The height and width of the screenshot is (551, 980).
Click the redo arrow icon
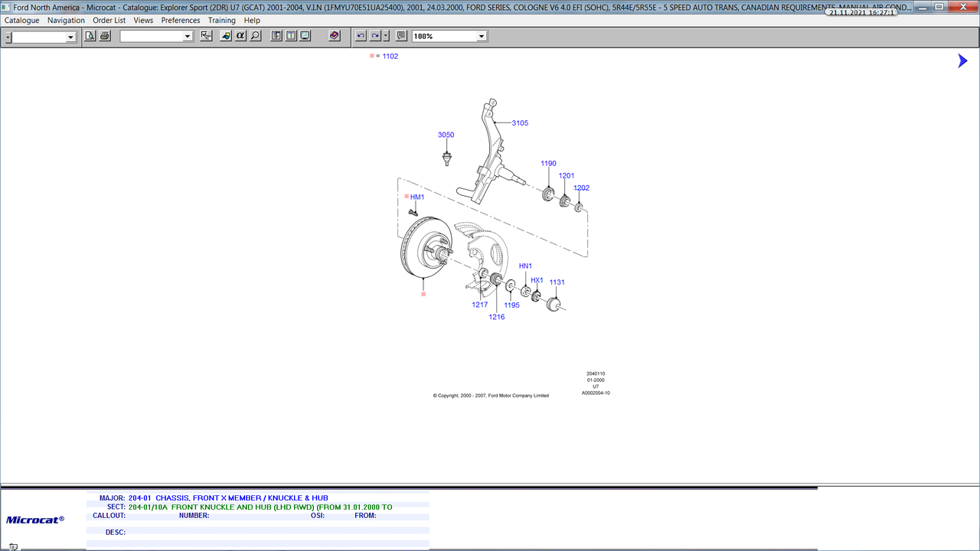point(375,36)
